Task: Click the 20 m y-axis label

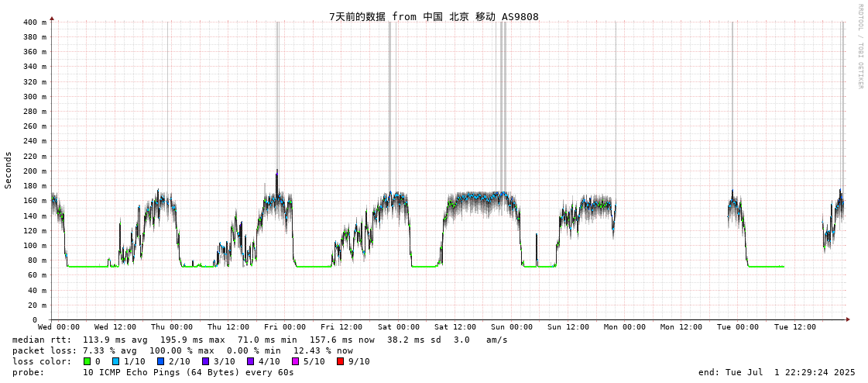Action: 38,305
